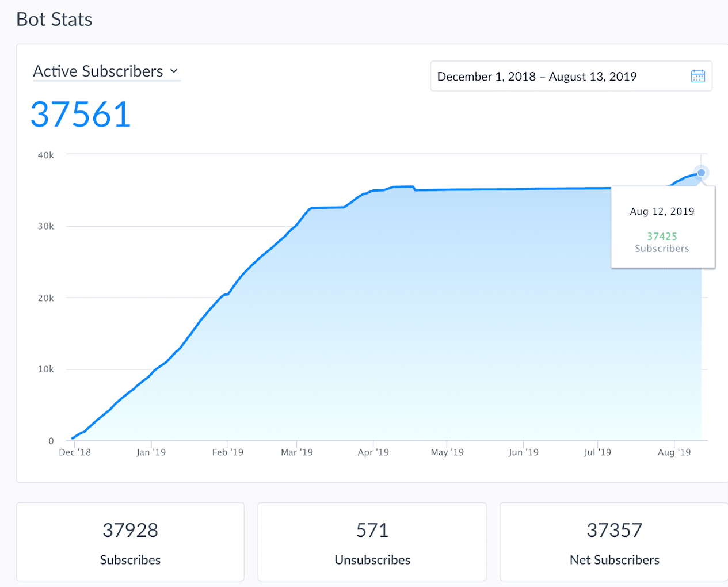The height and width of the screenshot is (587, 728).
Task: Select the May '19 axis label
Action: pyautogui.click(x=447, y=452)
